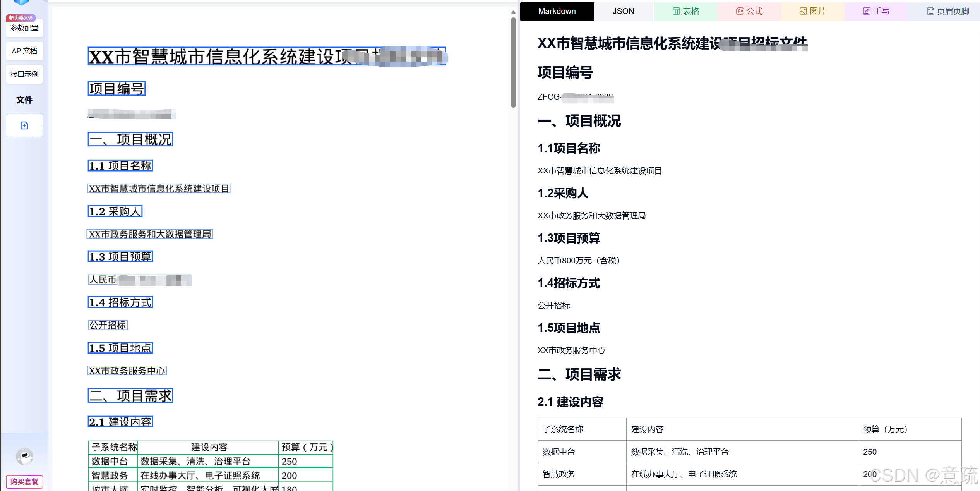Open the robot assistant avatar icon
980x491 pixels.
pyautogui.click(x=24, y=457)
